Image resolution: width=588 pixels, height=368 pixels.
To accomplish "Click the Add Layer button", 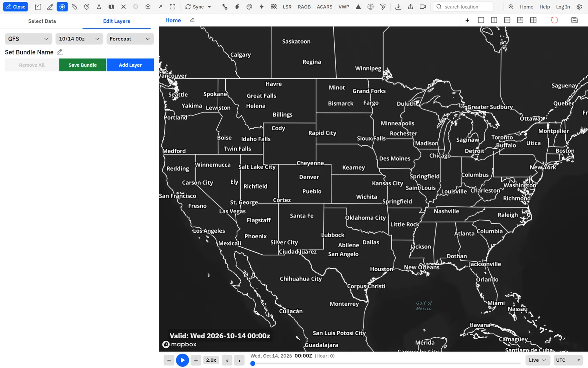I will tap(130, 65).
